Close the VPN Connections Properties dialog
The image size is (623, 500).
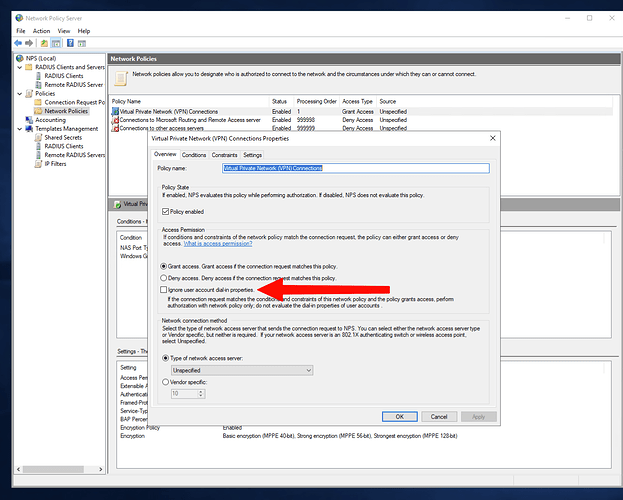(x=493, y=138)
